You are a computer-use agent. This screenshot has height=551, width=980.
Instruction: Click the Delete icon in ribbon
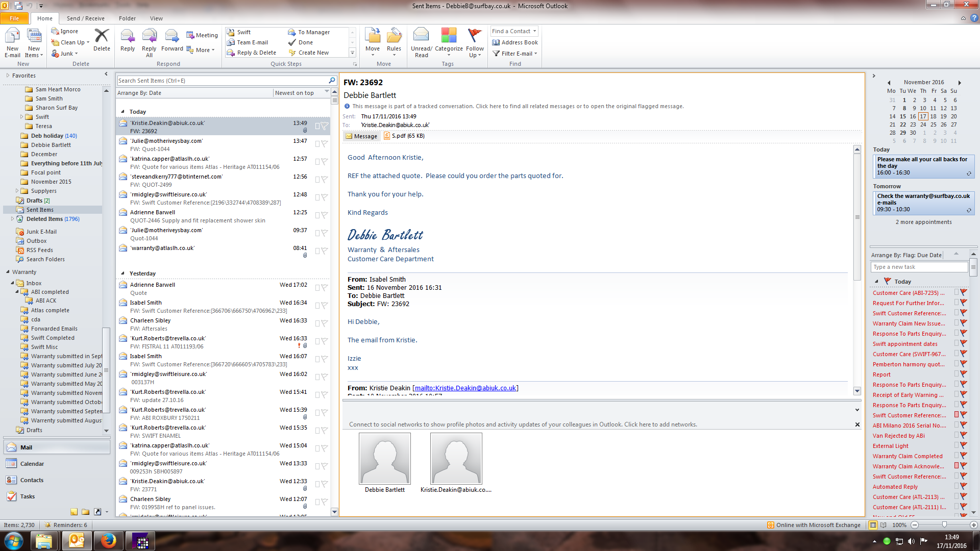[102, 37]
